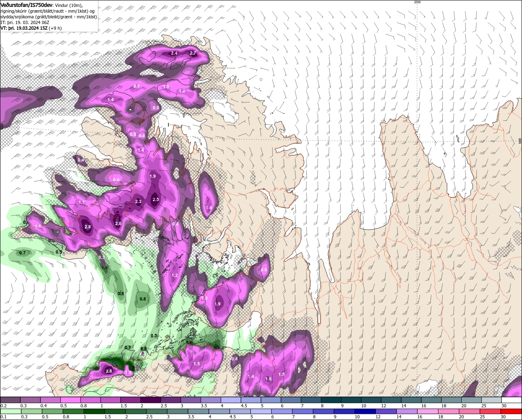Select the bright pink snow swatch between 0.5 and 0.8
Viewport: 522px width, 420px height.
pyautogui.click(x=71, y=400)
